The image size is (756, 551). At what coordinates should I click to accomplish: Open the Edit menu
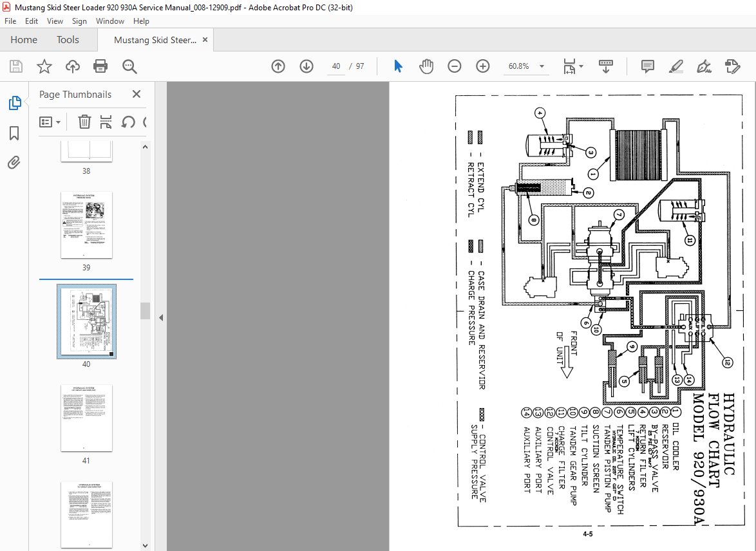tap(32, 21)
